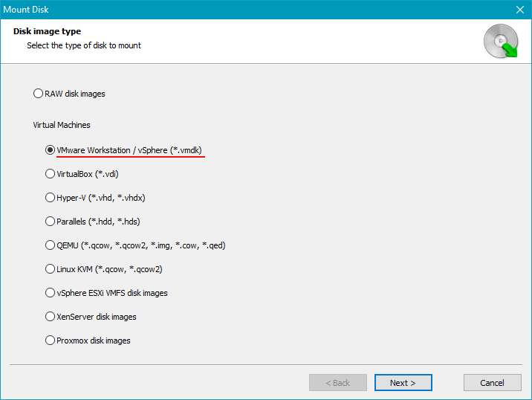Click the grayed-out Back button
The width and height of the screenshot is (532, 400).
pyautogui.click(x=338, y=383)
